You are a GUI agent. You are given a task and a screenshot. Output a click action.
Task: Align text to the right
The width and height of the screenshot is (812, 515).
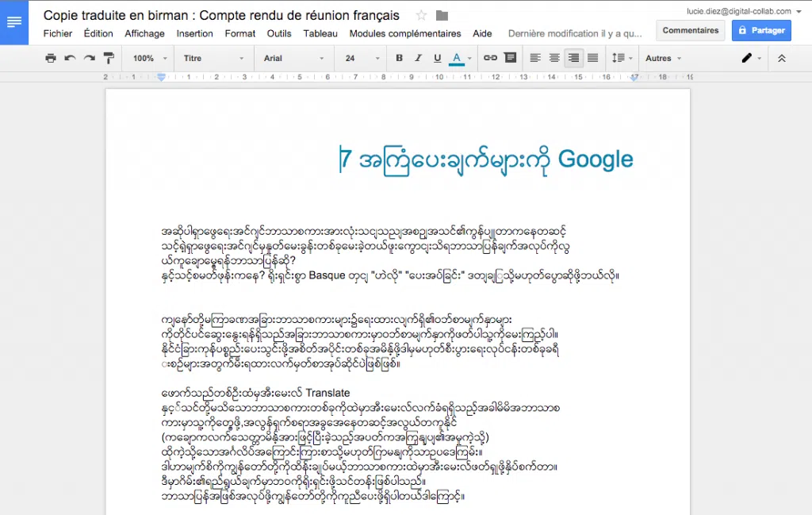(x=573, y=58)
